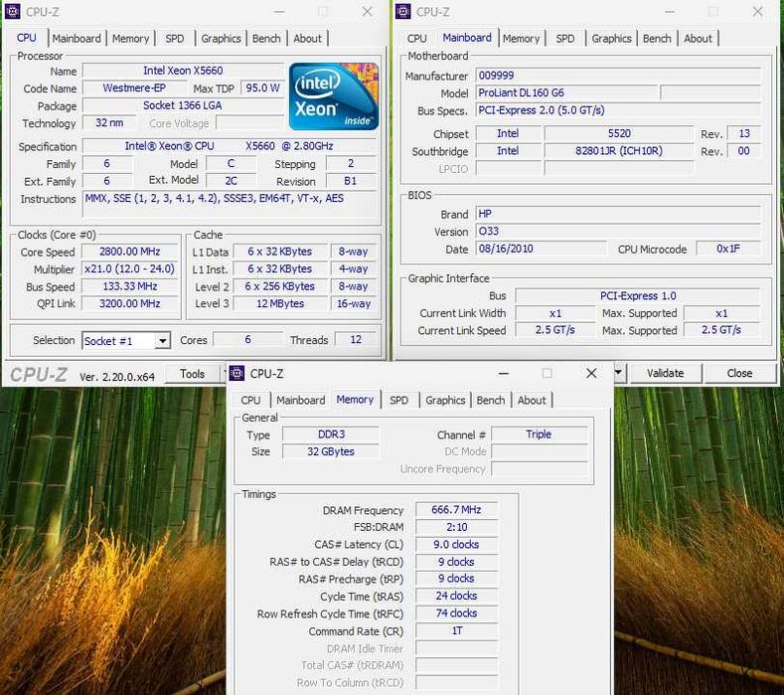
Task: Close the bottom Memory CPU-Z window
Action: [x=591, y=373]
